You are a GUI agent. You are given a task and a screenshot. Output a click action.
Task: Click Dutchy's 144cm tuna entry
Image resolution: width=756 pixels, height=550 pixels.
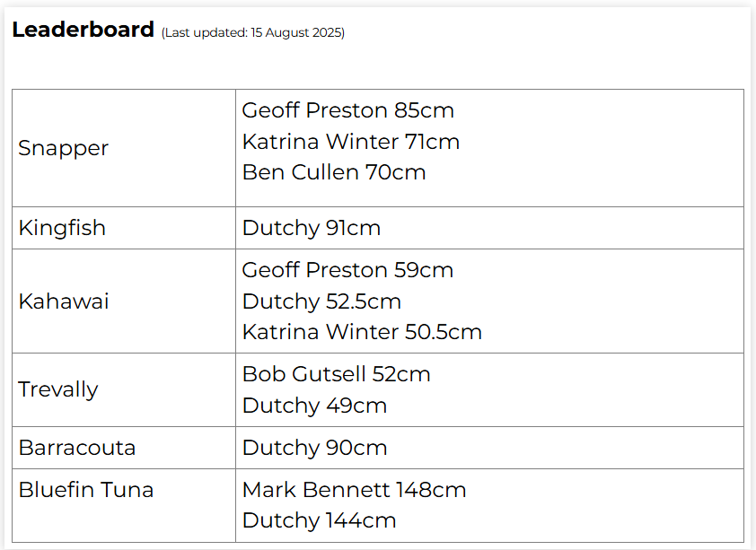tap(319, 520)
